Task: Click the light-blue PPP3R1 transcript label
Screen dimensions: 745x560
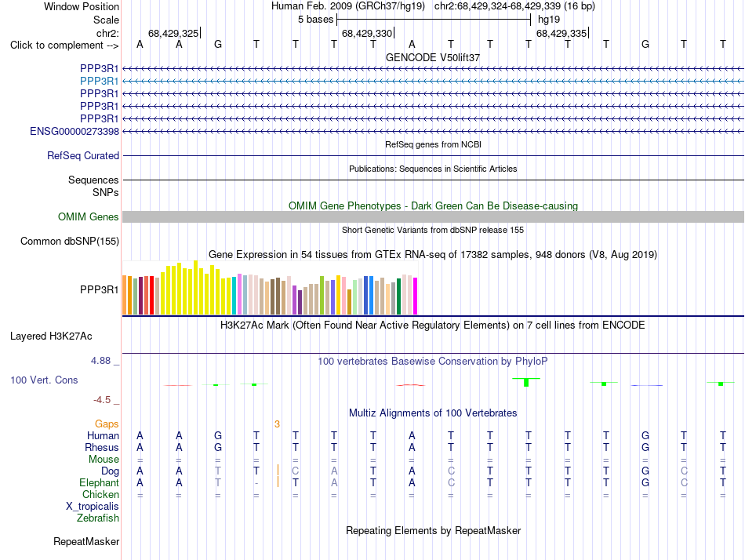Action: pos(99,81)
